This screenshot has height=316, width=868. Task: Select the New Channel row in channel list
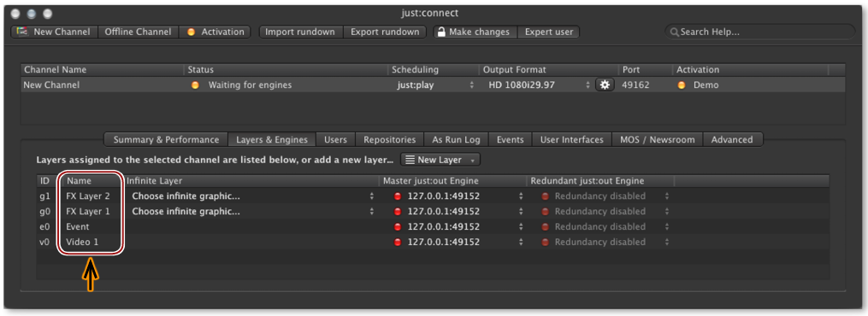[433, 85]
